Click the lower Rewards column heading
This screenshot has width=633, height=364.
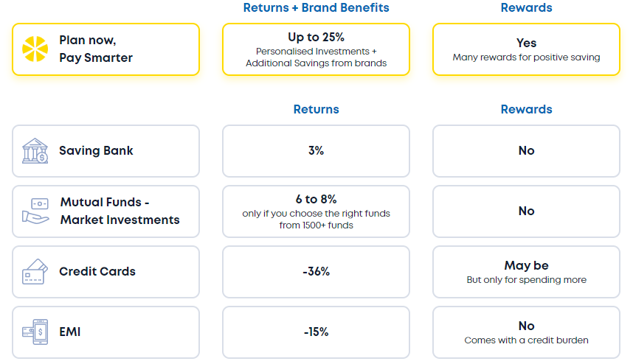527,109
